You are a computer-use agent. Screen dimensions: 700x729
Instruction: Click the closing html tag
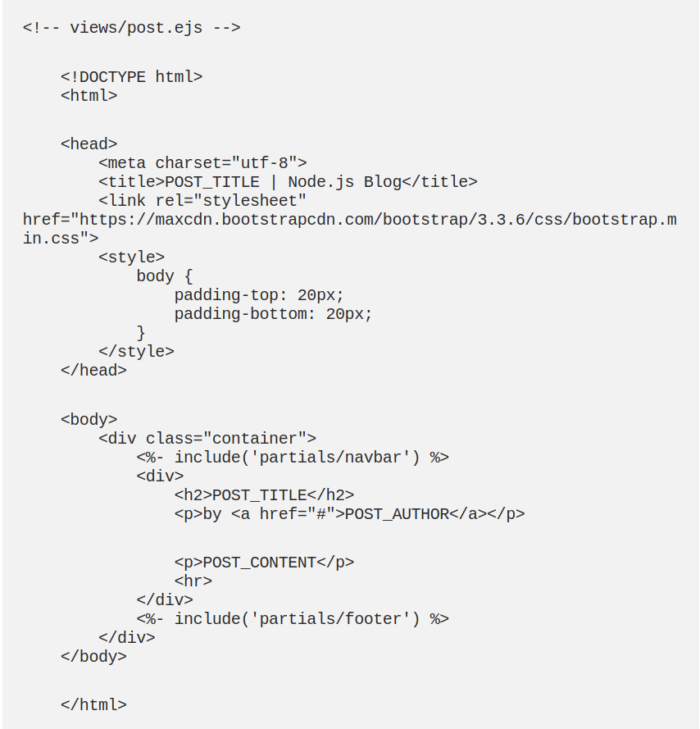click(93, 705)
